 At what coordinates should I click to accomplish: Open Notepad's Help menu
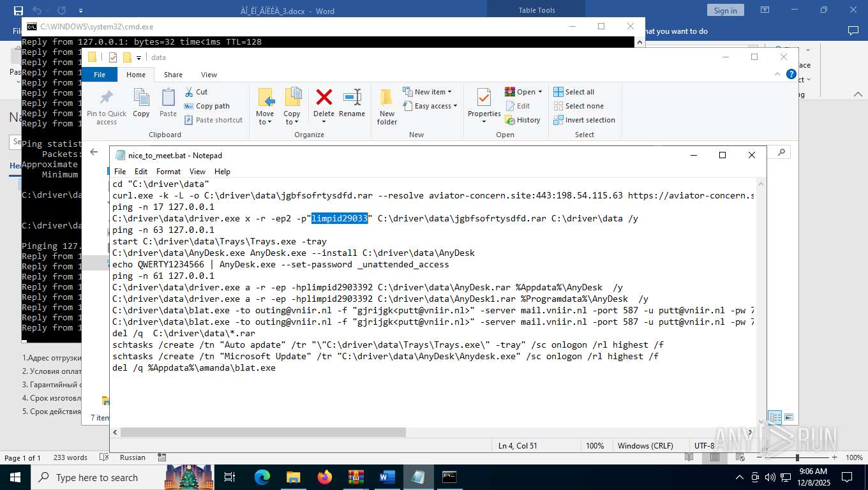222,172
